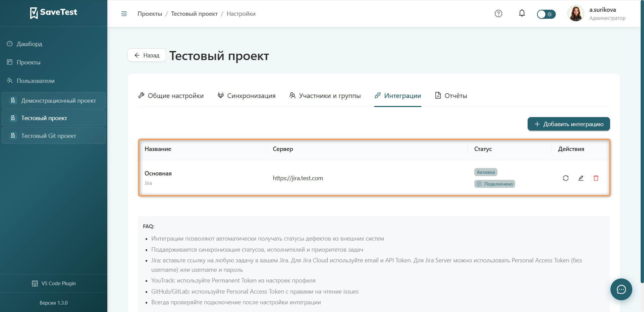Click the Активна status badge
The image size is (644, 312).
click(486, 172)
